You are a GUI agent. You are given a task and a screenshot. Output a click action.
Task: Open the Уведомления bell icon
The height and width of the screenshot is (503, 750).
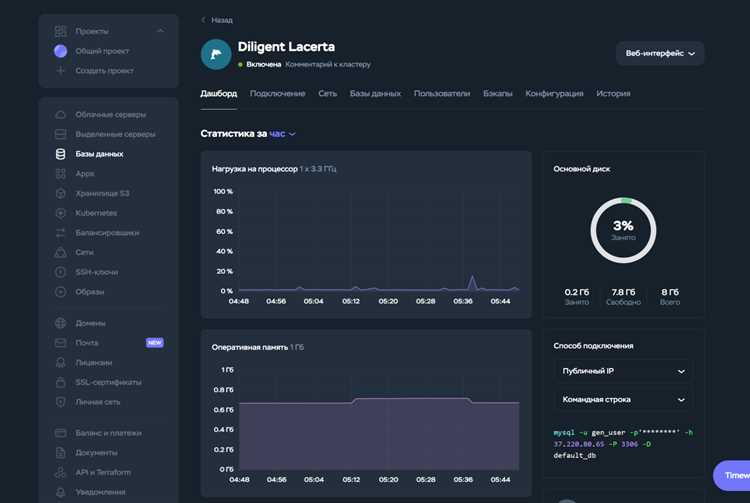pos(60,492)
